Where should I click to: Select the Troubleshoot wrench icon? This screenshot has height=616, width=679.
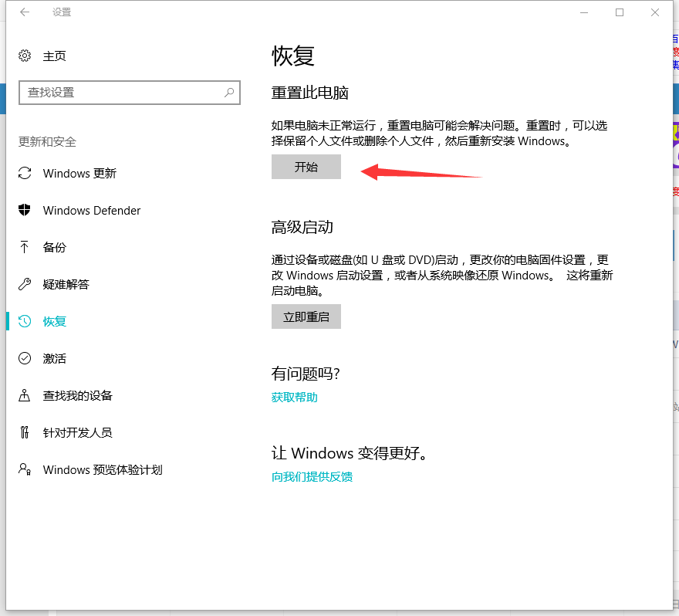(x=25, y=284)
